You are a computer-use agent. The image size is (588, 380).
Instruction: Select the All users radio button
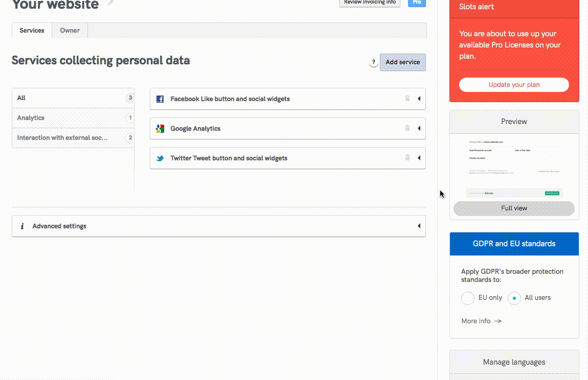point(514,298)
